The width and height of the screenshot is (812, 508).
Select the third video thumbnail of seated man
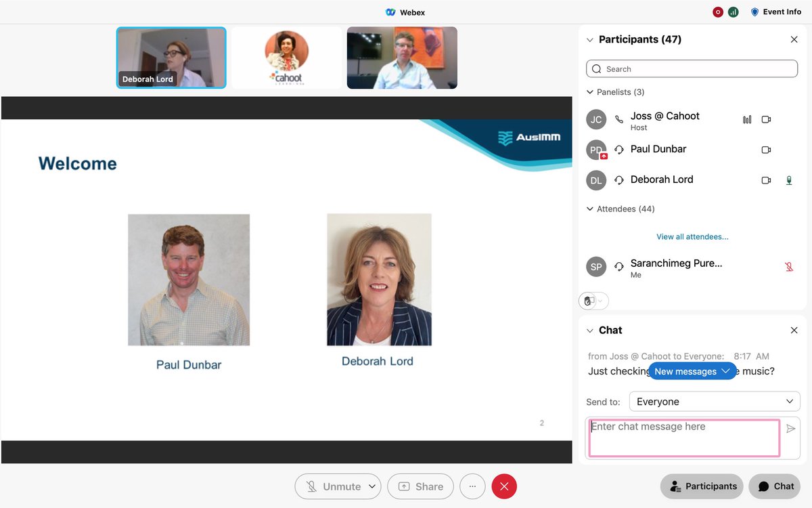402,58
